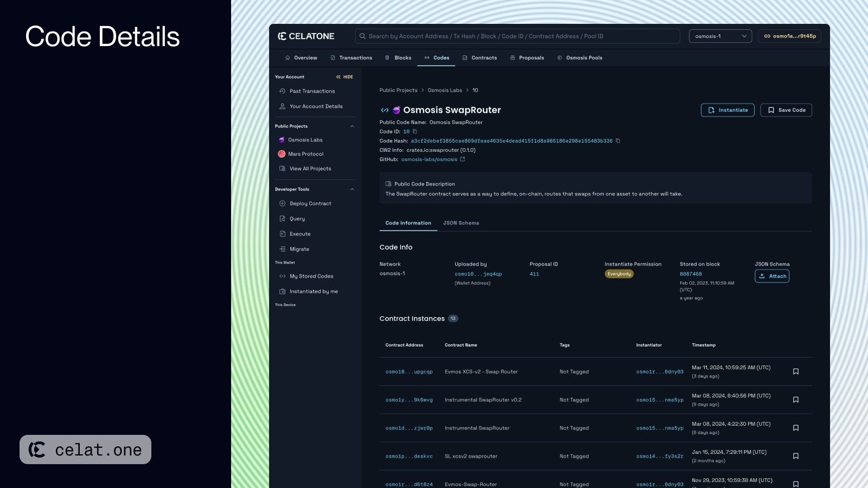Click the SL xcsv2 swaprouter name

(471, 457)
